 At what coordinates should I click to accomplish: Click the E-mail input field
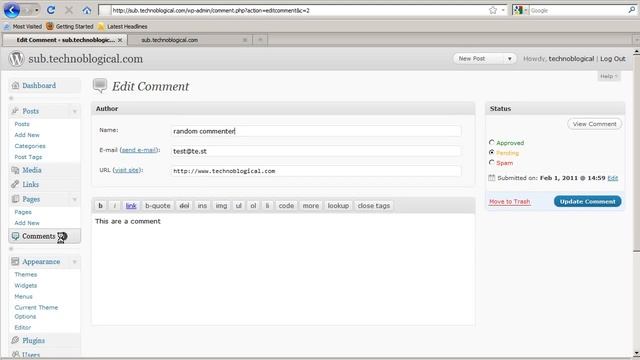[316, 151]
